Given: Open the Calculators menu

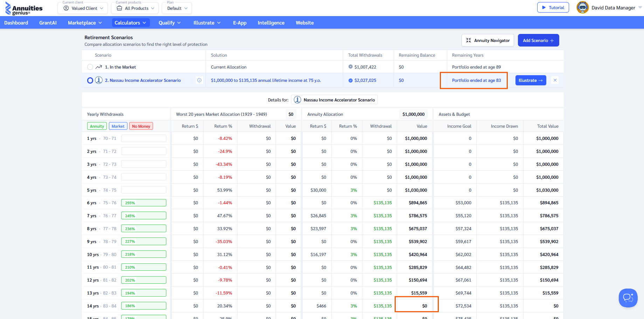Looking at the screenshot, I should [130, 23].
